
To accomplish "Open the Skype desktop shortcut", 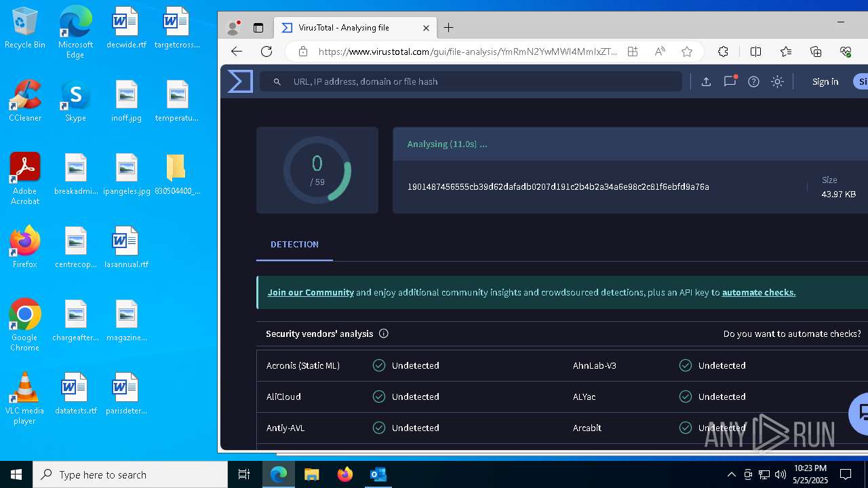I will click(75, 102).
